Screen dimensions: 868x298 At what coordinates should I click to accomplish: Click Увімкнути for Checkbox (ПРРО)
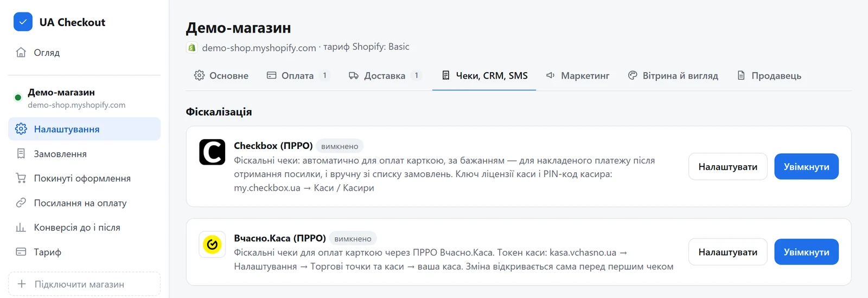point(806,166)
